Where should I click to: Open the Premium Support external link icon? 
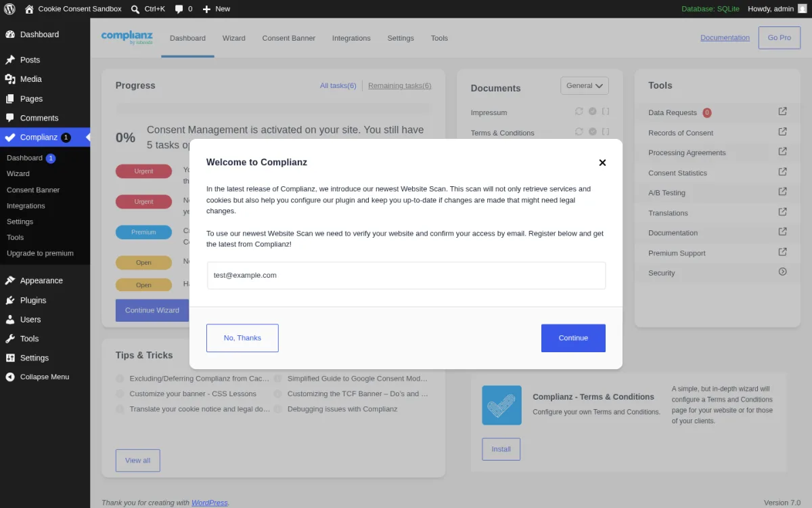click(x=782, y=251)
